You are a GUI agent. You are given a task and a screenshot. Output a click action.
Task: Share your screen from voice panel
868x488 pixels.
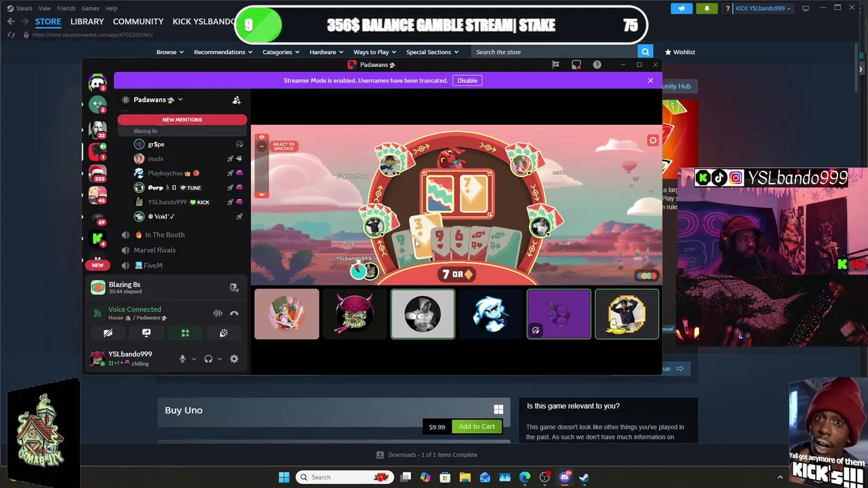click(146, 333)
